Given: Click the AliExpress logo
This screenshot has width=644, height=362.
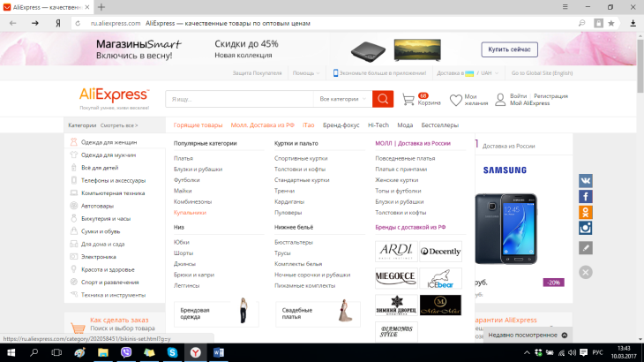Looking at the screenshot, I should tap(114, 95).
